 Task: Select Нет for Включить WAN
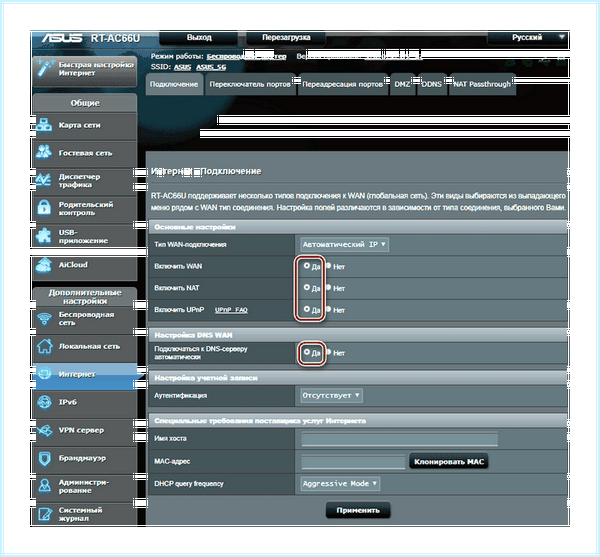[328, 265]
